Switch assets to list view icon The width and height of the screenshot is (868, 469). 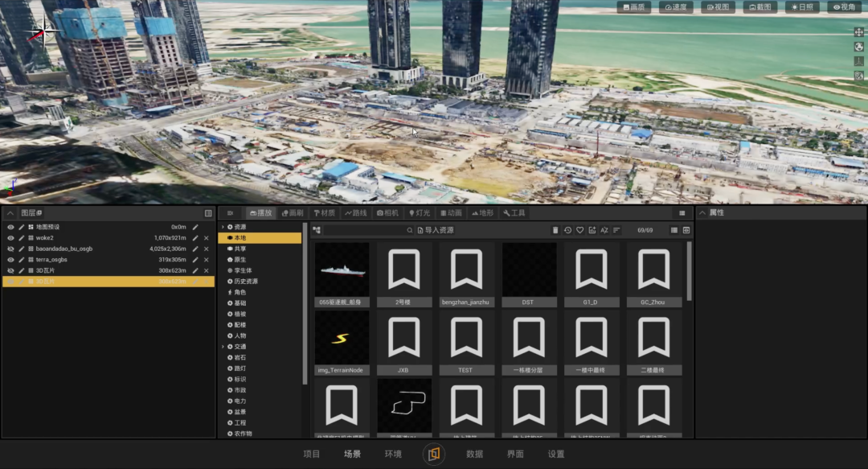click(x=674, y=230)
